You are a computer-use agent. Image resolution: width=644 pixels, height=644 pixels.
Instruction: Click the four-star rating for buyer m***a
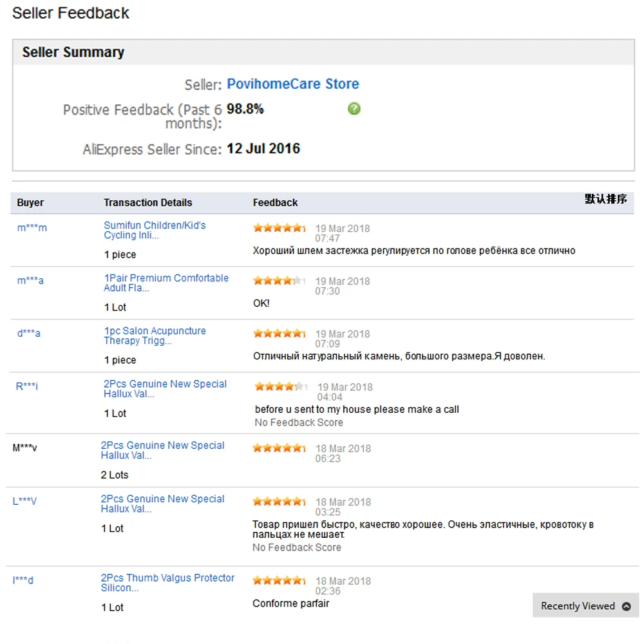[279, 281]
